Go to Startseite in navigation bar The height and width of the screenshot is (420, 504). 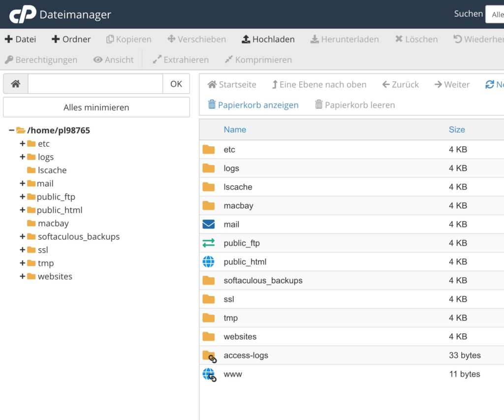tap(232, 85)
